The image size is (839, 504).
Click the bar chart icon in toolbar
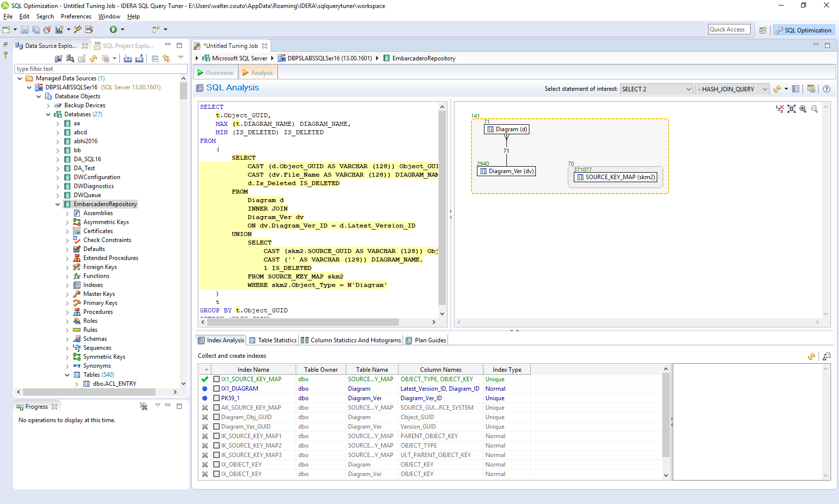[59, 30]
